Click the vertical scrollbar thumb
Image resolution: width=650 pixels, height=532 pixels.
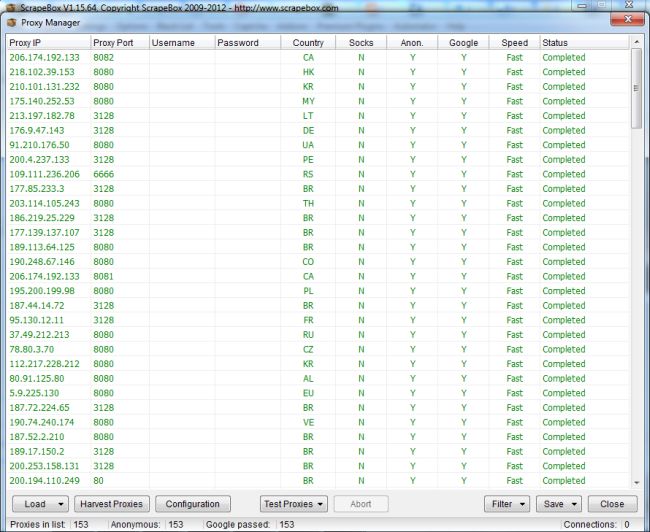click(636, 88)
